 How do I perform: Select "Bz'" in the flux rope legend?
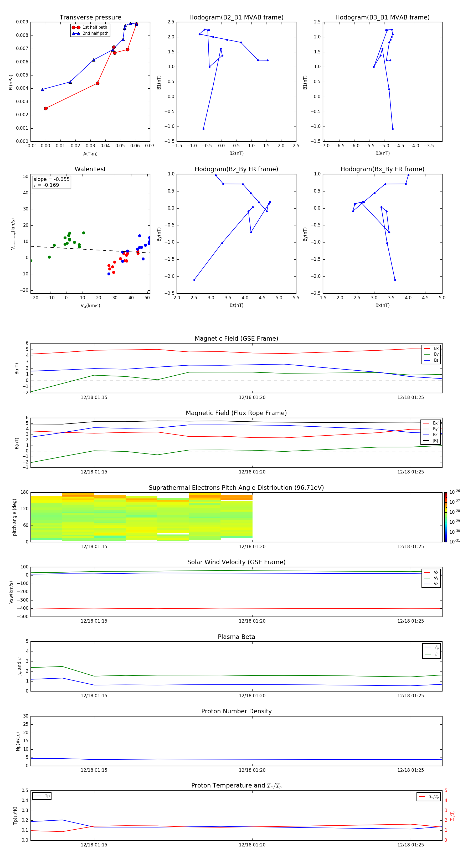(431, 435)
